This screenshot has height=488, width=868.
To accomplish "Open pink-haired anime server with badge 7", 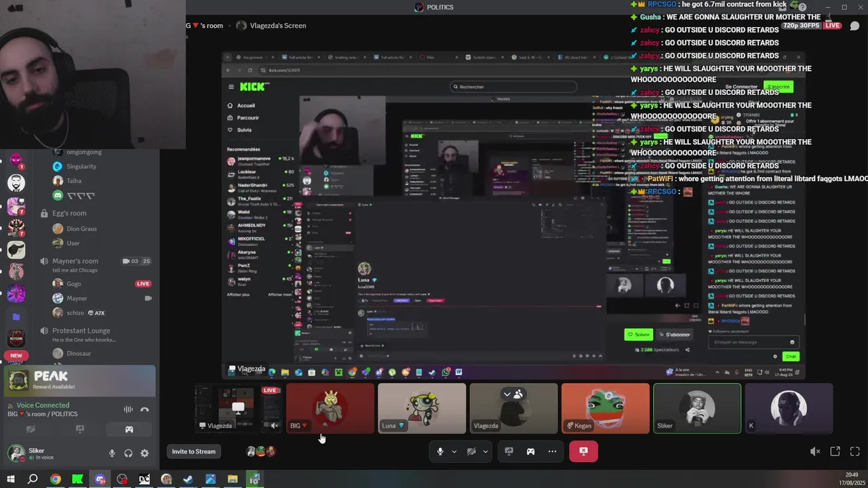I will tap(16, 206).
